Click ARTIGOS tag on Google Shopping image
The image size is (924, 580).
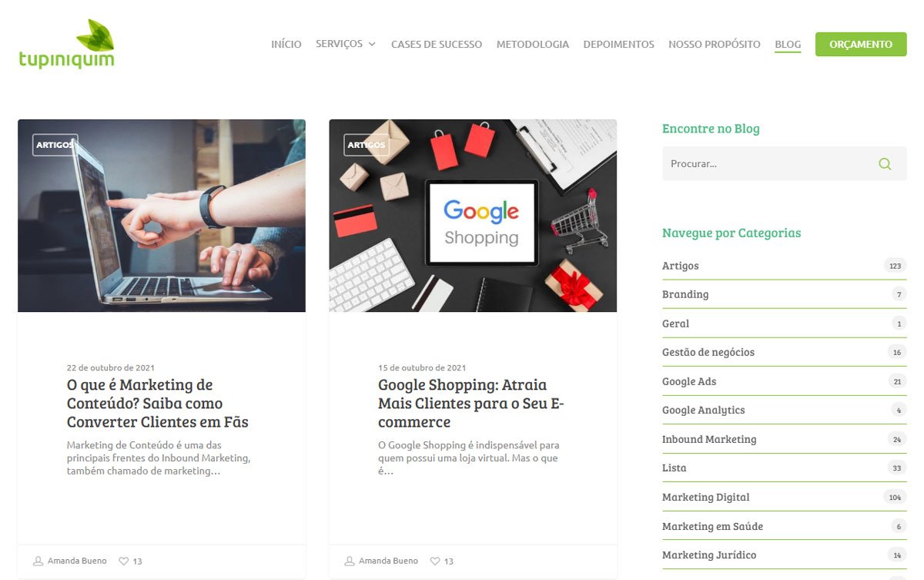(x=366, y=145)
